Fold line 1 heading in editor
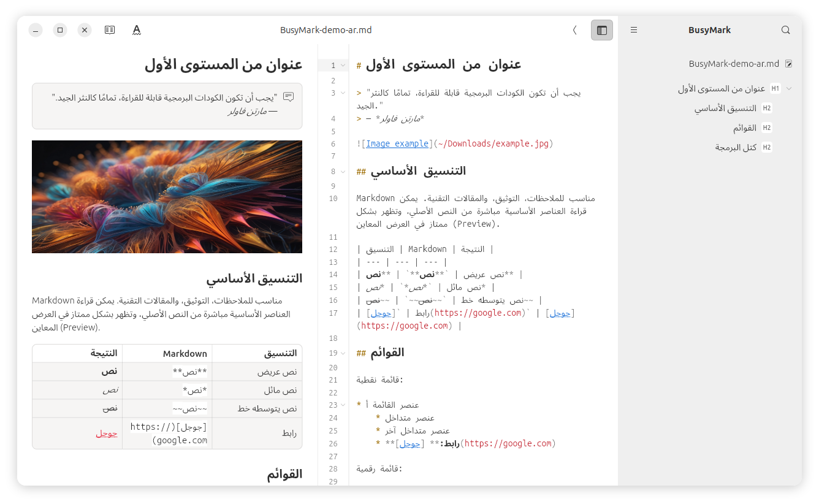 343,65
